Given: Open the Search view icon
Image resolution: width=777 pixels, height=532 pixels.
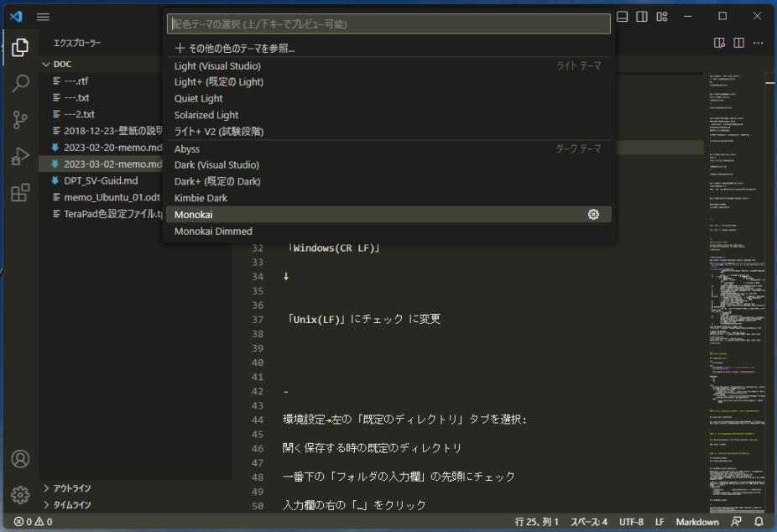Looking at the screenshot, I should tap(20, 83).
